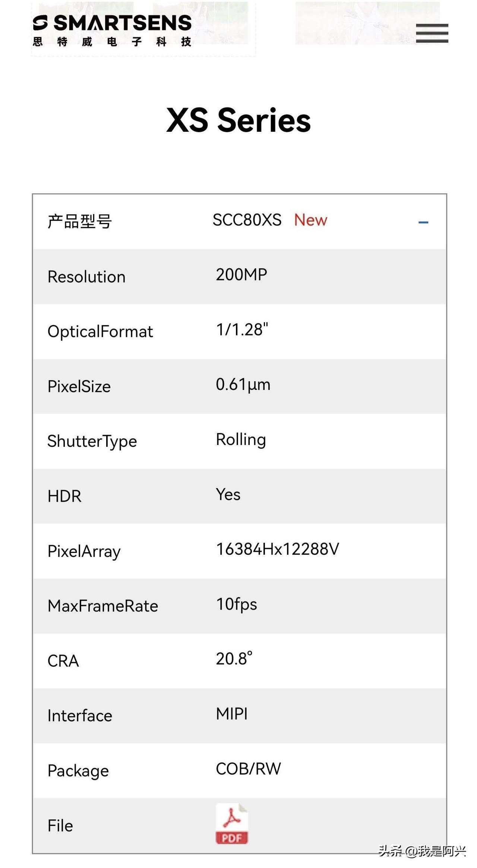Image resolution: width=477 pixels, height=868 pixels.
Task: Click the 200MP resolution value
Action: coord(241,274)
